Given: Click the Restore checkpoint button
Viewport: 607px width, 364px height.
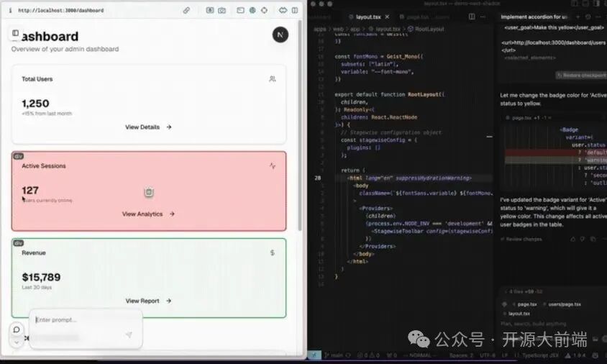Looking at the screenshot, I should (581, 75).
